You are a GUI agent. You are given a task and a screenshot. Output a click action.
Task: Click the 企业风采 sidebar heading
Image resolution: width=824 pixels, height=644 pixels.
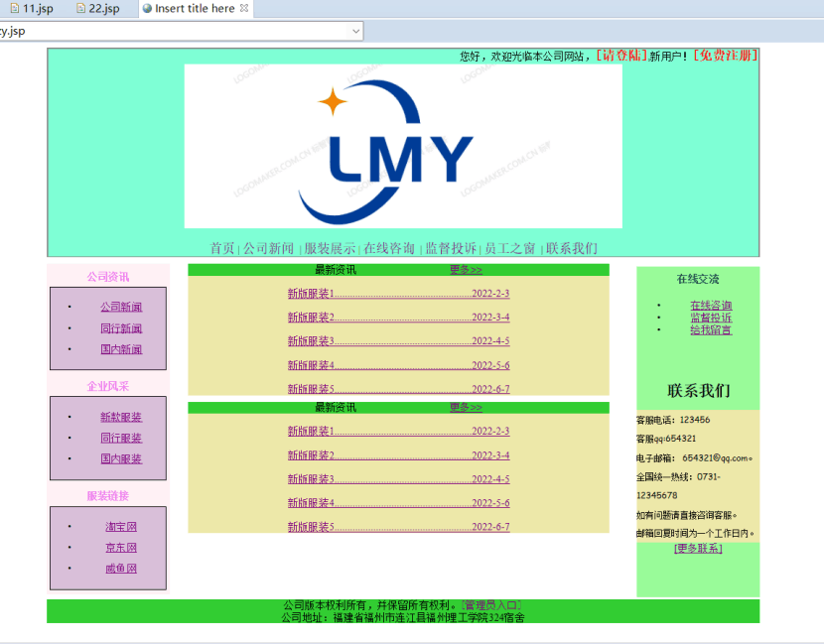(108, 386)
